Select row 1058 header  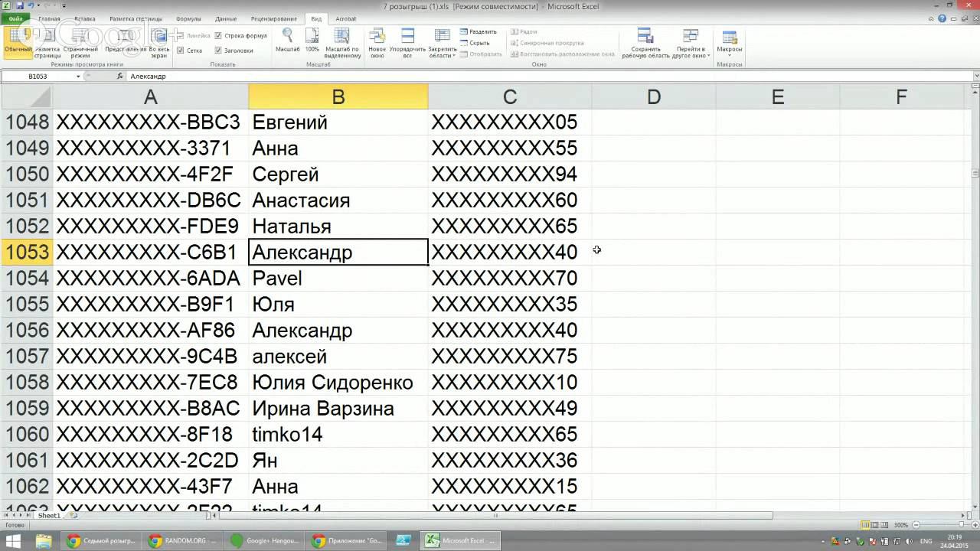(27, 383)
